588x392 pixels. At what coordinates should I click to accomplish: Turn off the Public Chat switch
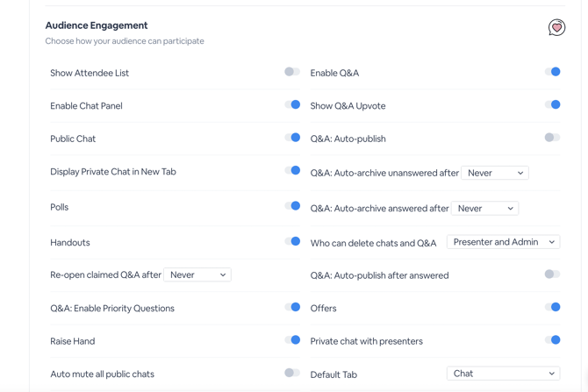(x=292, y=138)
